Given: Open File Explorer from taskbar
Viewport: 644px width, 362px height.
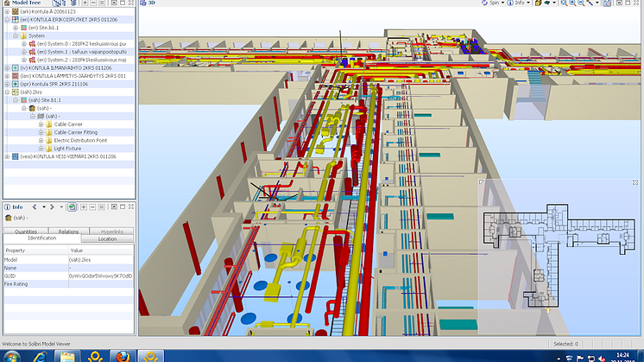Looking at the screenshot, I should click(67, 357).
